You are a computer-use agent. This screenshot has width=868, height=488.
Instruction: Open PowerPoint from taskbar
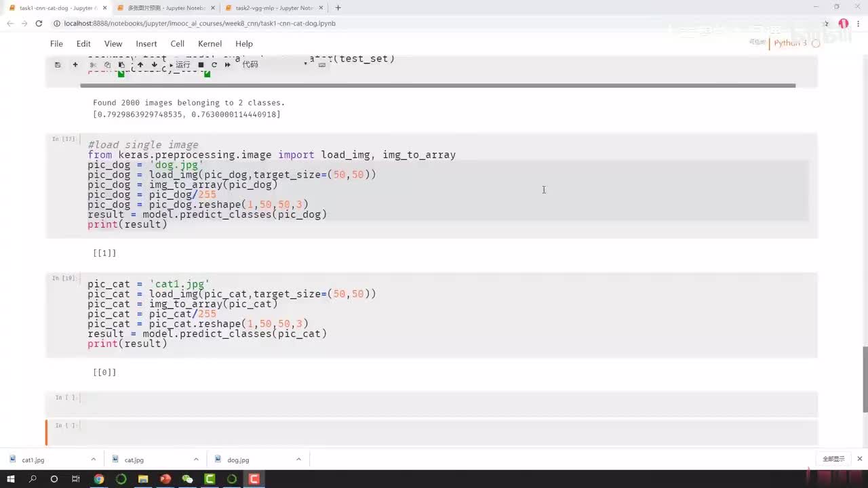pos(165,479)
